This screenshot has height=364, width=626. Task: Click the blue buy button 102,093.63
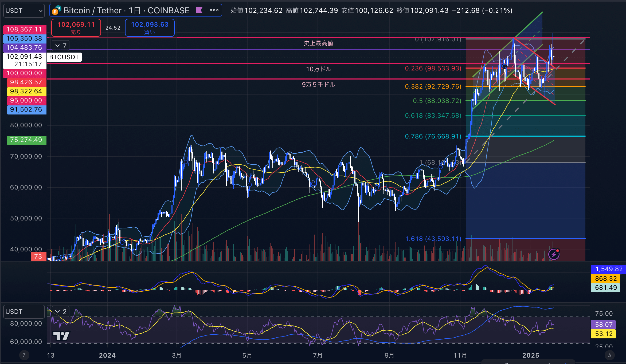pyautogui.click(x=150, y=28)
